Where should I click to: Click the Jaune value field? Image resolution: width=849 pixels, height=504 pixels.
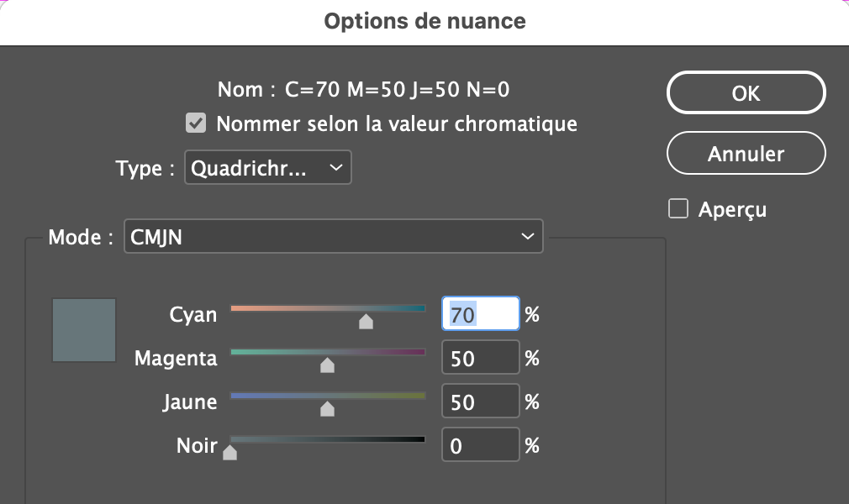[480, 402]
